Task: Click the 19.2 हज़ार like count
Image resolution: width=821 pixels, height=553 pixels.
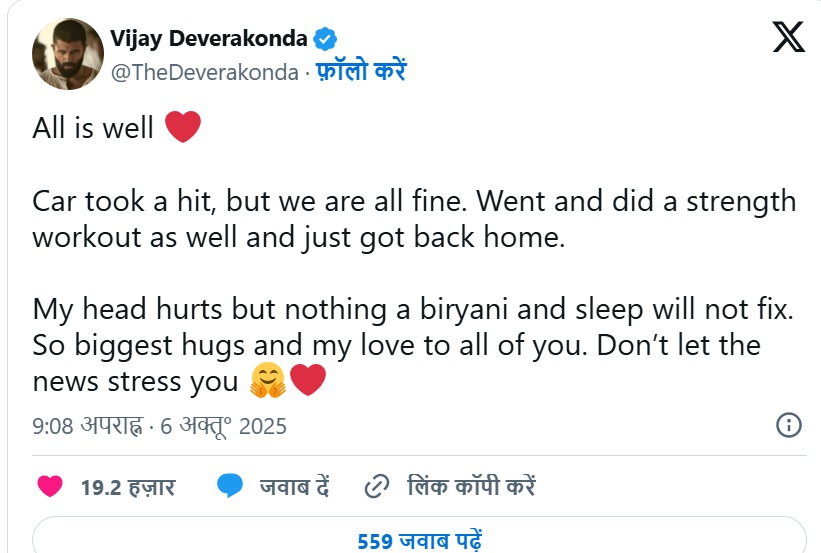Action: point(128,487)
